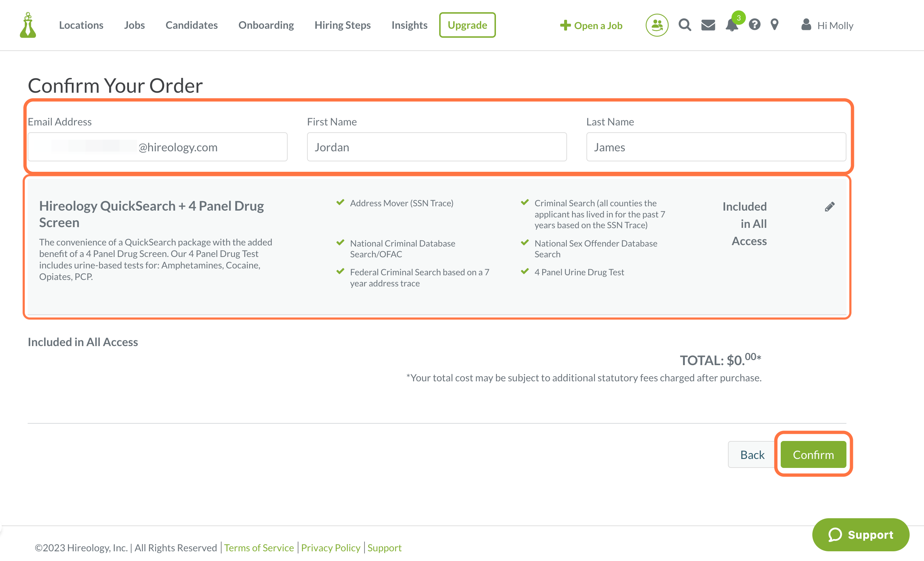Click the plus icon beside Open a Job
This screenshot has width=924, height=561.
(x=565, y=26)
